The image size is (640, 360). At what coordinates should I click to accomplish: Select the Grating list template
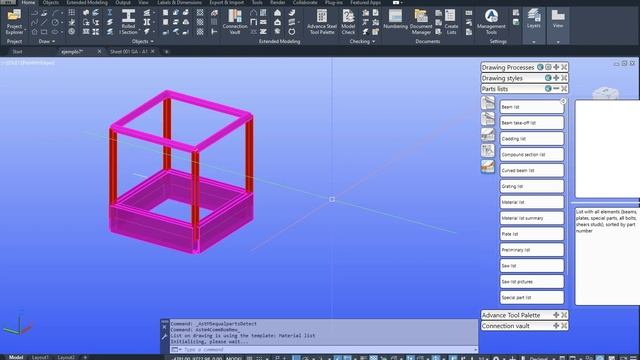532,186
